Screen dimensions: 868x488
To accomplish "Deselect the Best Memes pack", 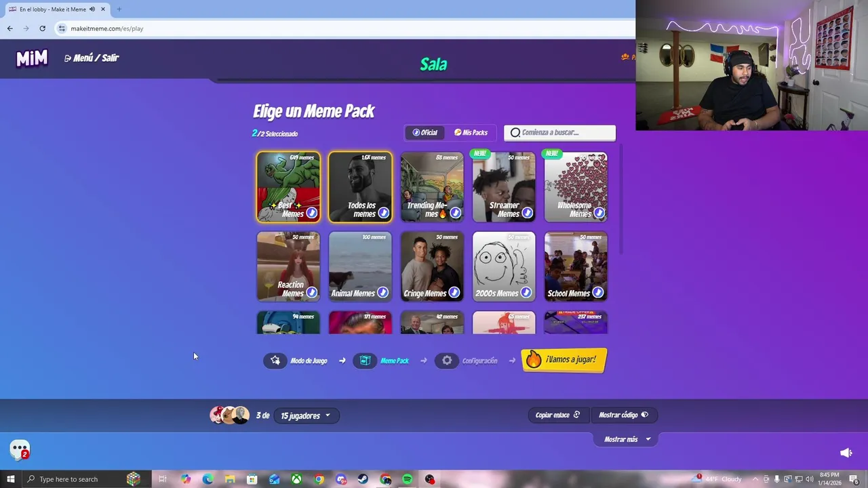I will pyautogui.click(x=288, y=187).
